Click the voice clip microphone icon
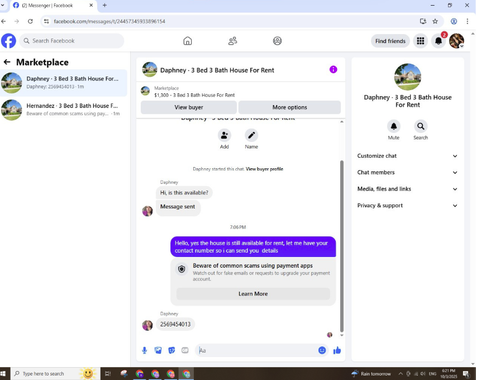 tap(144, 350)
